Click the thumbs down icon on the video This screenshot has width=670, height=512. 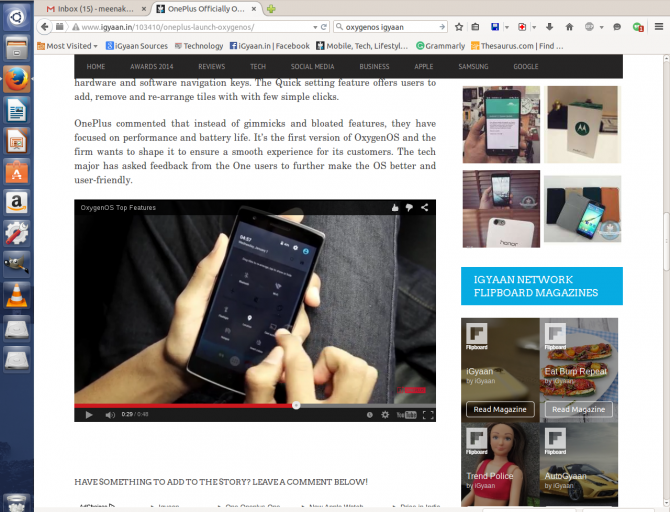pyautogui.click(x=410, y=207)
